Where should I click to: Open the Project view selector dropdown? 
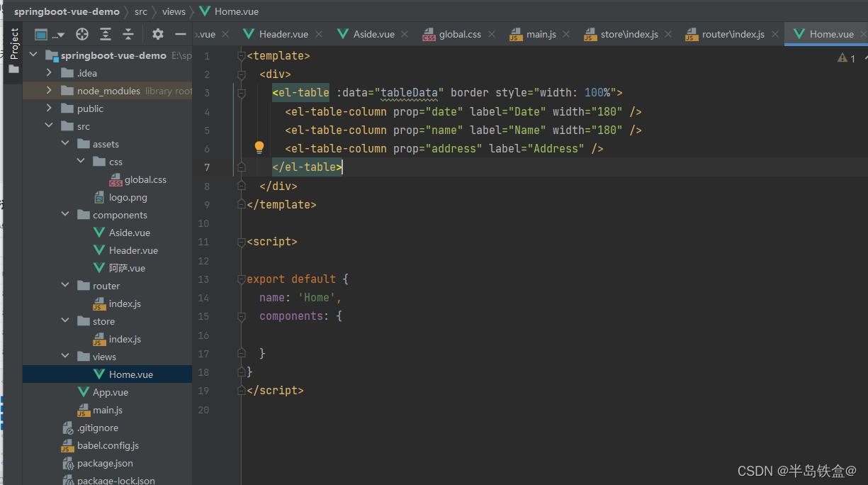pyautogui.click(x=50, y=34)
